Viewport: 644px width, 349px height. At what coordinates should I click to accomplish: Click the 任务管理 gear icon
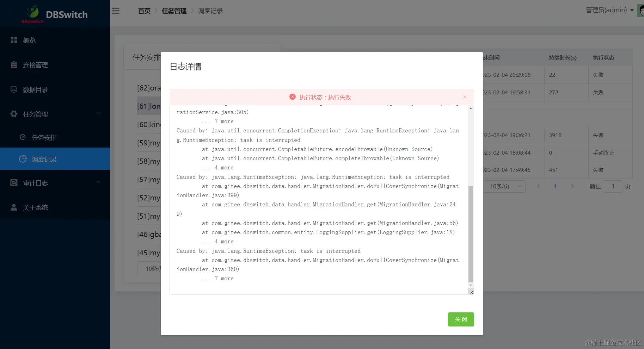pos(14,114)
